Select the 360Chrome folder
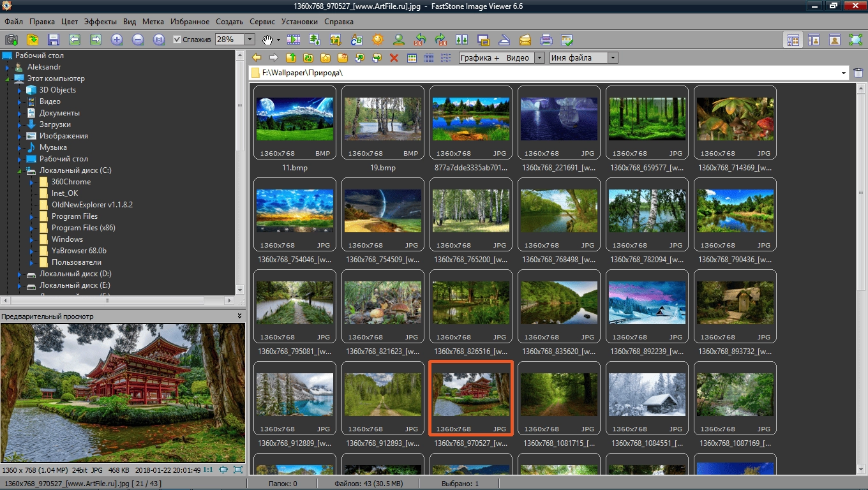The width and height of the screenshot is (868, 490). 71,182
